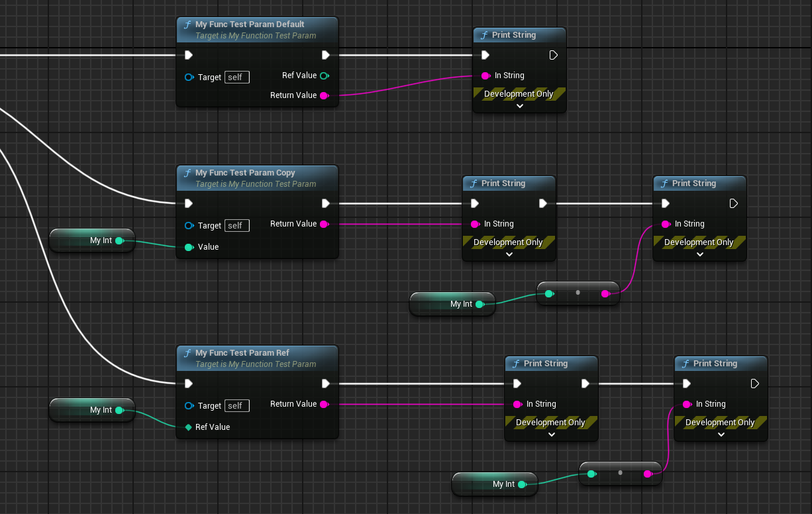
Task: Click In String pin on the topmost Print String
Action: point(485,76)
